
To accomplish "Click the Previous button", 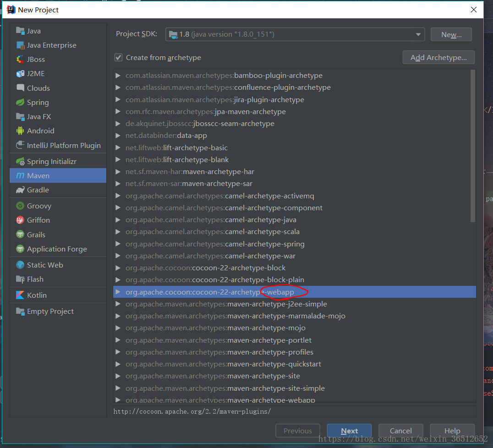I will (298, 431).
